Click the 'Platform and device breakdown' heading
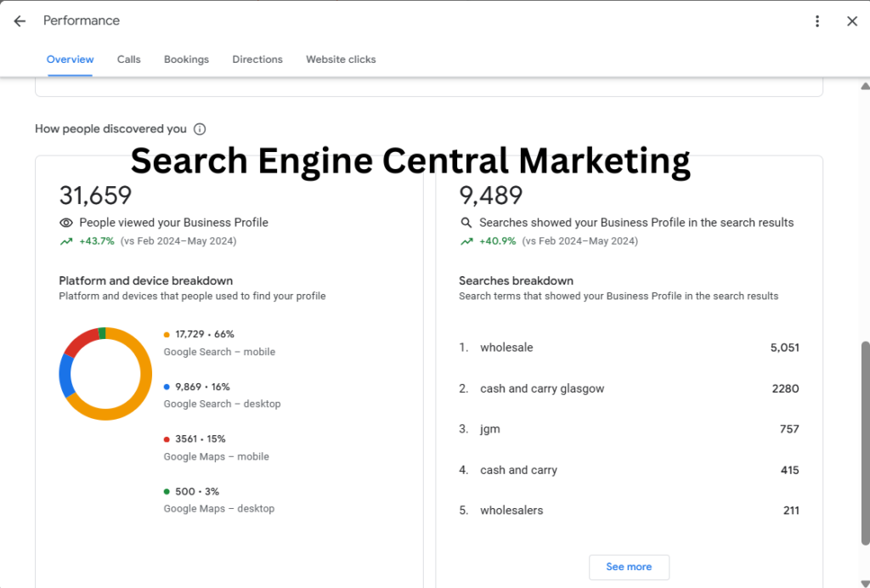870x588 pixels. [146, 280]
